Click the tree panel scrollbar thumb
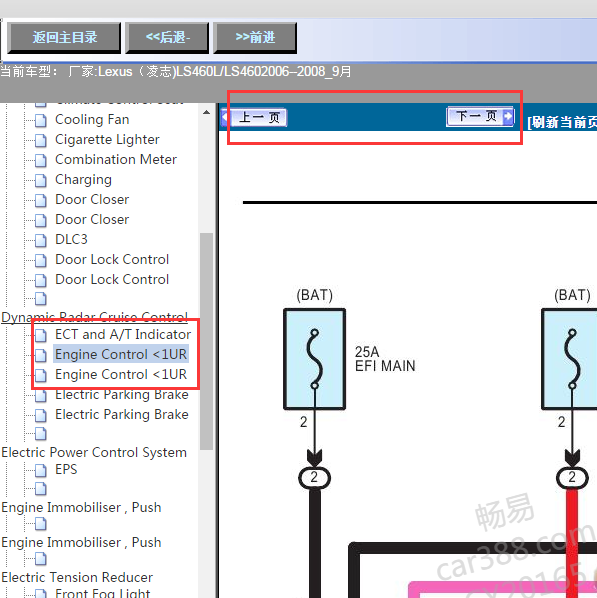597x598 pixels. coord(206,341)
